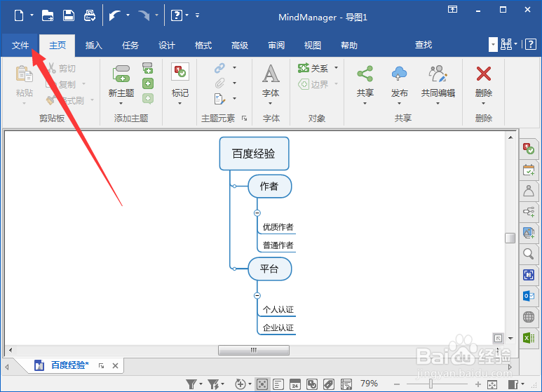Open the 文件 menu
The height and width of the screenshot is (392, 542).
pos(20,46)
